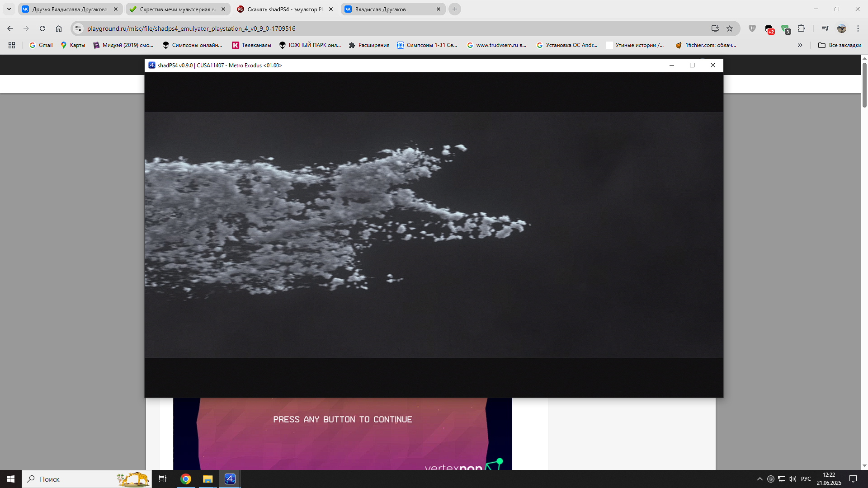Show hidden bookmarks with double chevron
The image size is (868, 488).
coord(800,45)
